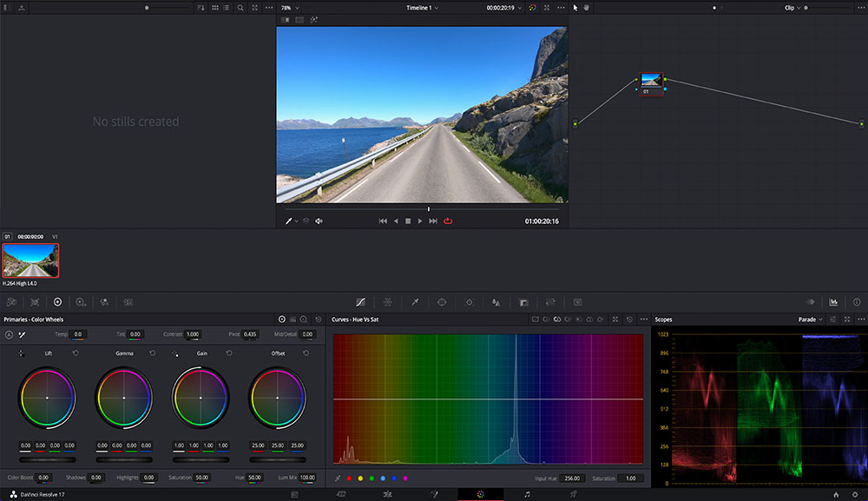Image resolution: width=868 pixels, height=501 pixels.
Task: Expand the Timeline 1 dropdown
Action: [422, 8]
